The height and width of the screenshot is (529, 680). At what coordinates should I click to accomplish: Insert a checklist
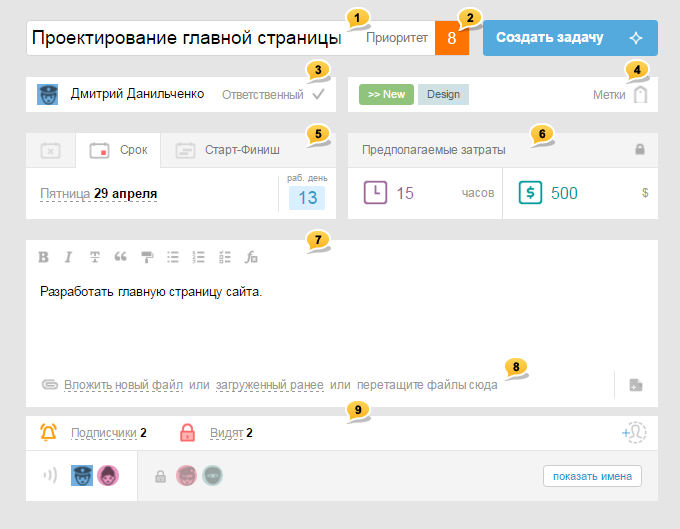coord(225,257)
